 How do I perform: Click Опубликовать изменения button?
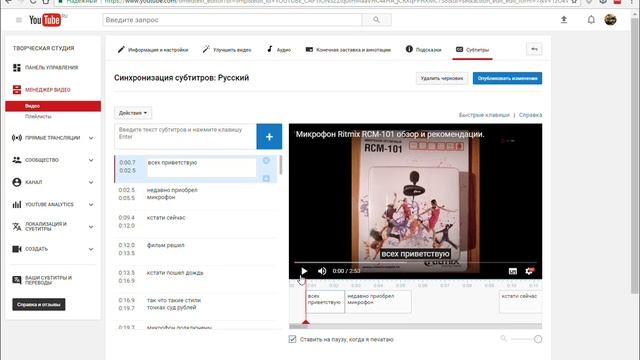point(507,78)
